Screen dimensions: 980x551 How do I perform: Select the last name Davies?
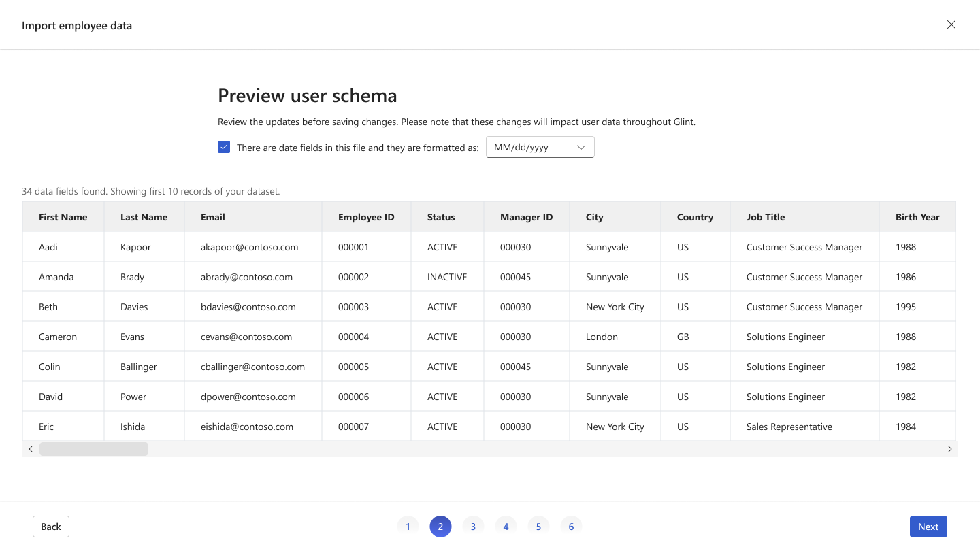134,307
